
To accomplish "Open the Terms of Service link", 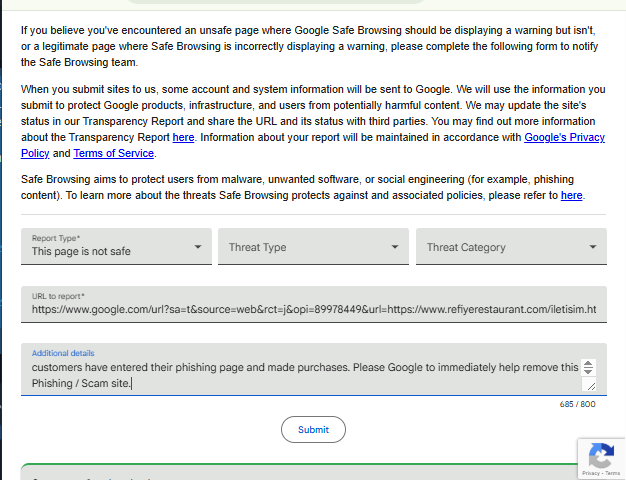I will pyautogui.click(x=114, y=154).
